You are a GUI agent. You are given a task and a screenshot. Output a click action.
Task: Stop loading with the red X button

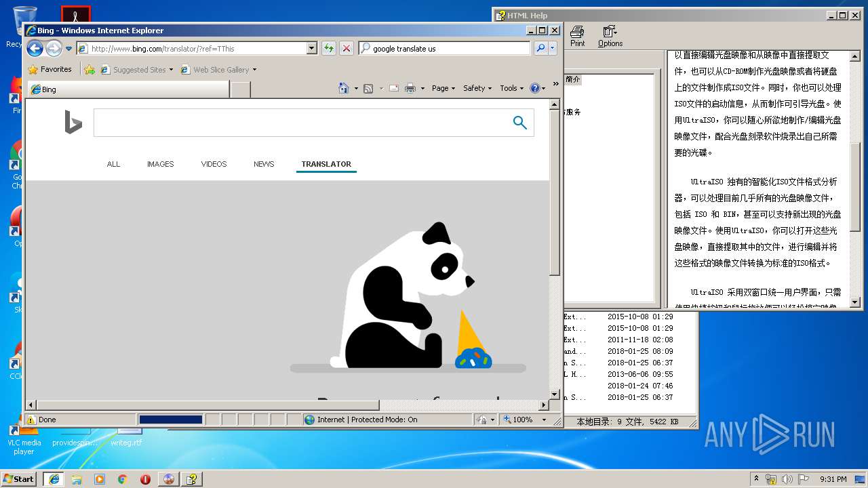347,48
